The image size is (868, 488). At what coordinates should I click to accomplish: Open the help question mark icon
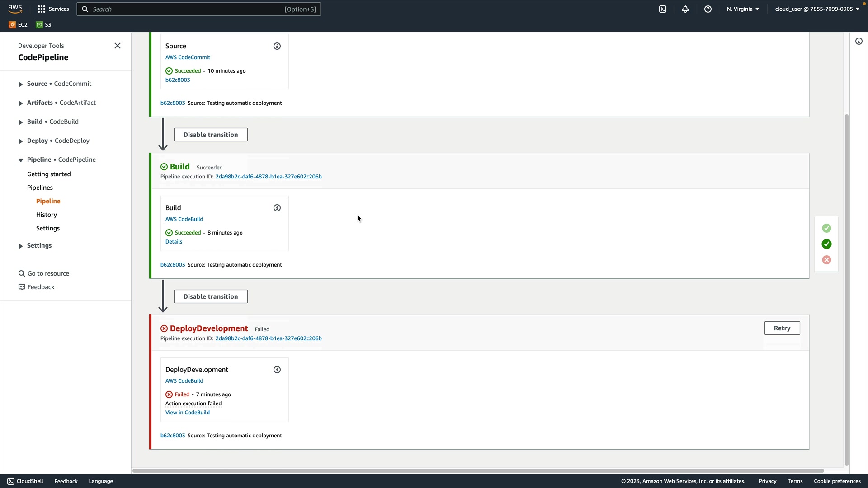[708, 9]
